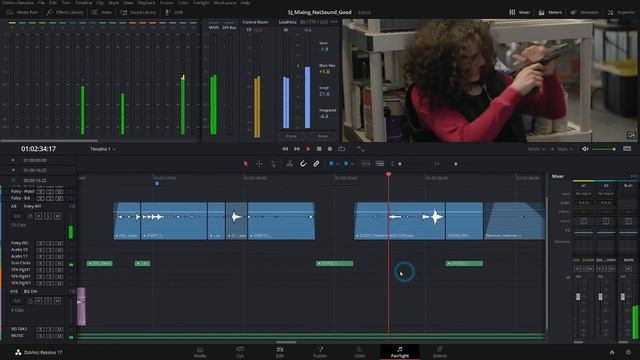This screenshot has width=640, height=360.
Task: Open the Help menu
Action: coord(245,3)
